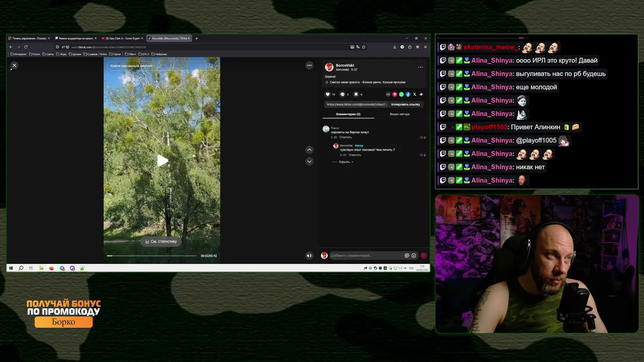
Task: Reply to the comment 'чувствую опыт лесника'
Action: [x=355, y=155]
